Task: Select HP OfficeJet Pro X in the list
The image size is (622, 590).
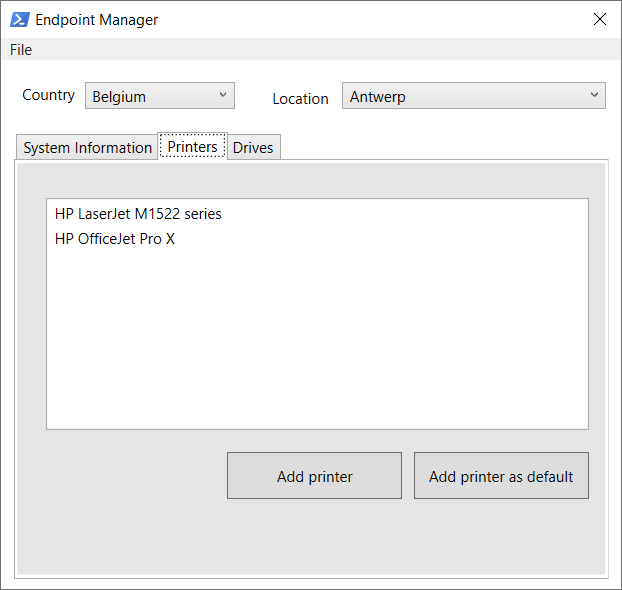Action: 115,239
